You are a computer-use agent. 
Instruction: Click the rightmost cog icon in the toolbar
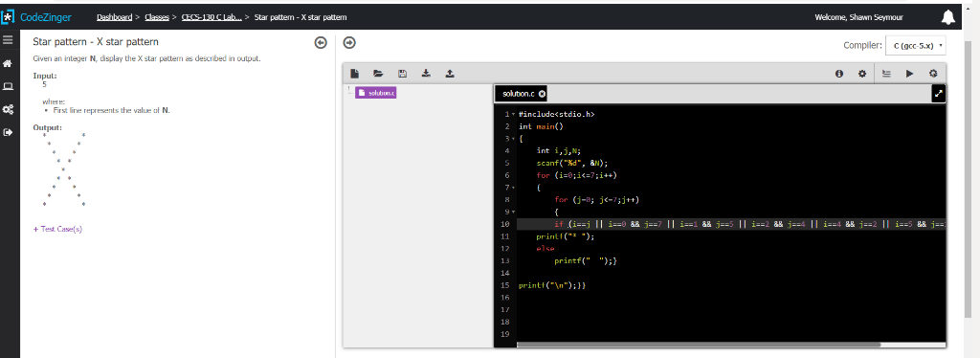[933, 74]
